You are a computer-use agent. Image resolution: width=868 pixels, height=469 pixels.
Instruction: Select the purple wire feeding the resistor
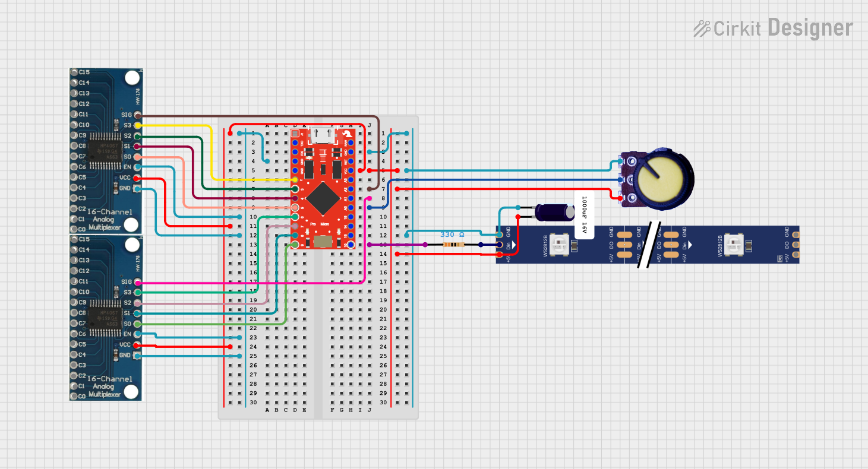(x=397, y=245)
